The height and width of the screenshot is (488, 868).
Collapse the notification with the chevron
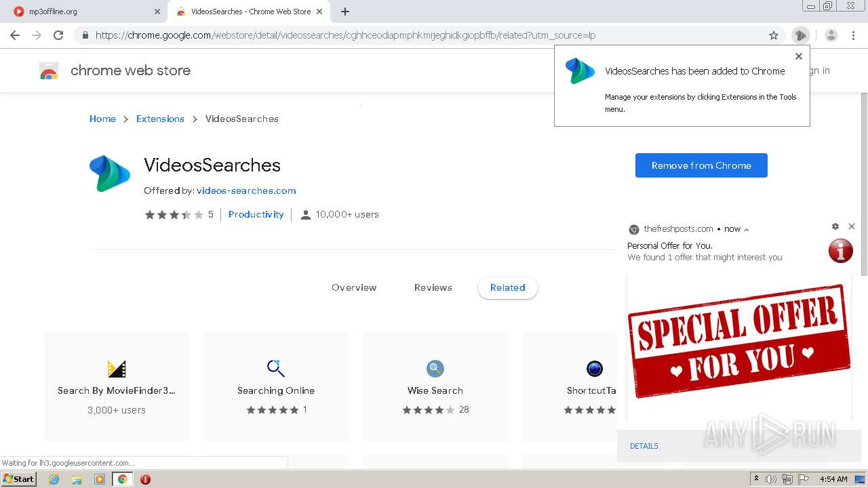(x=747, y=230)
